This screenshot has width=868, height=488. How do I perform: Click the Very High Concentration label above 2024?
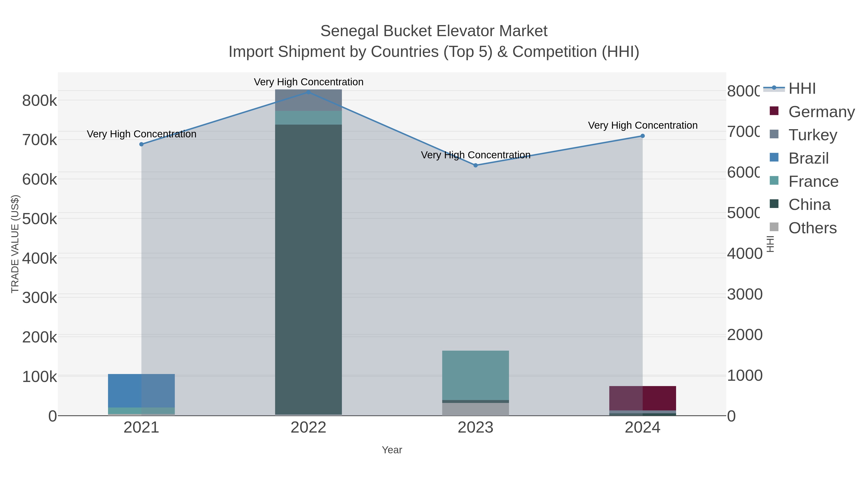click(643, 125)
